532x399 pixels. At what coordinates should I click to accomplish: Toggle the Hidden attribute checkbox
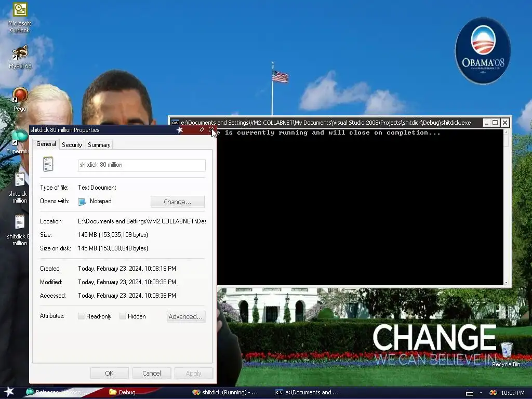coord(123,316)
